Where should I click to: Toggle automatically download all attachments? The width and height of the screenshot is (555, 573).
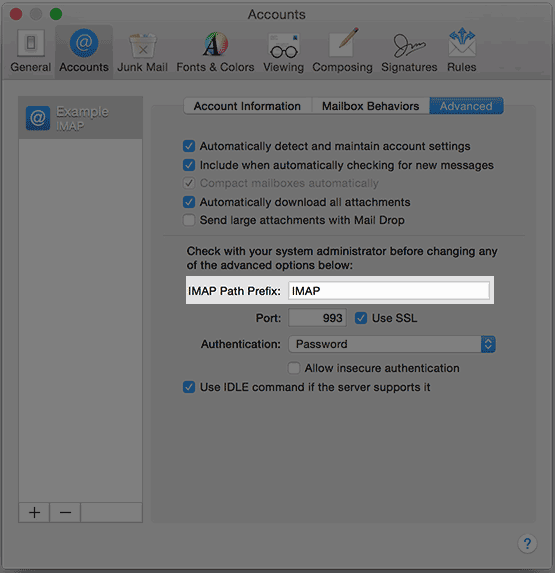click(189, 202)
